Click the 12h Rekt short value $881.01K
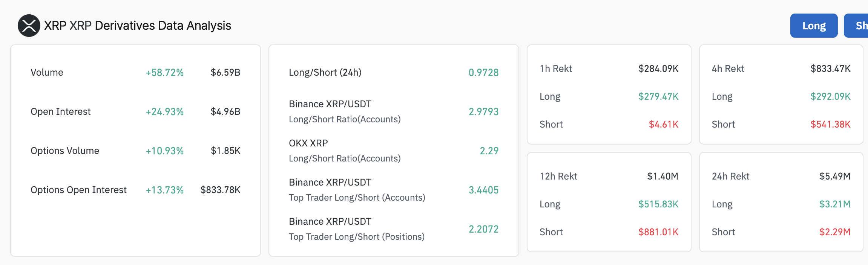 pyautogui.click(x=658, y=232)
